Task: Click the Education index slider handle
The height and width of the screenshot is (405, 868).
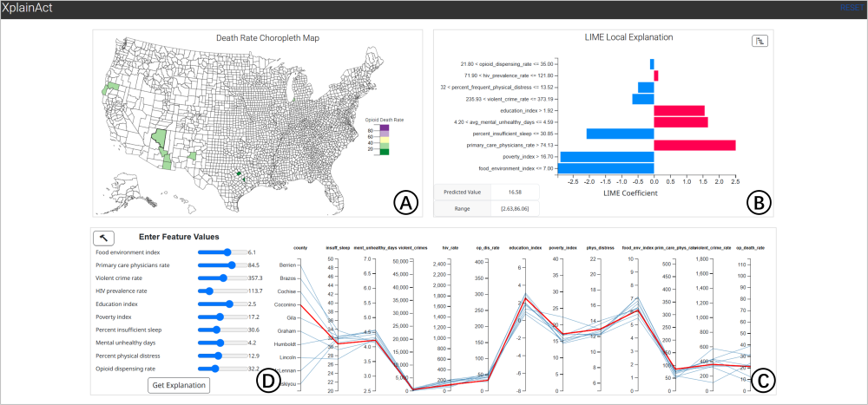Action: [x=229, y=304]
